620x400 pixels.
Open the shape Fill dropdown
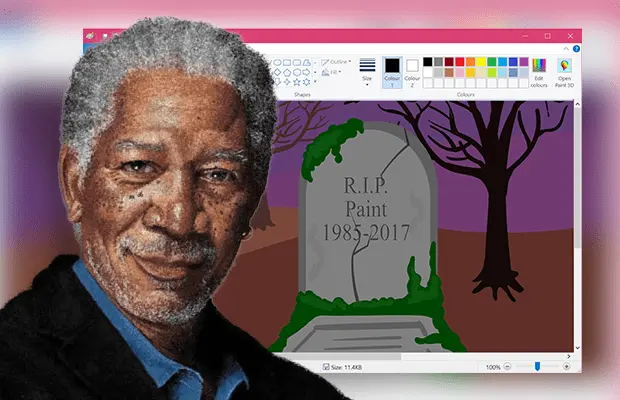[331, 72]
